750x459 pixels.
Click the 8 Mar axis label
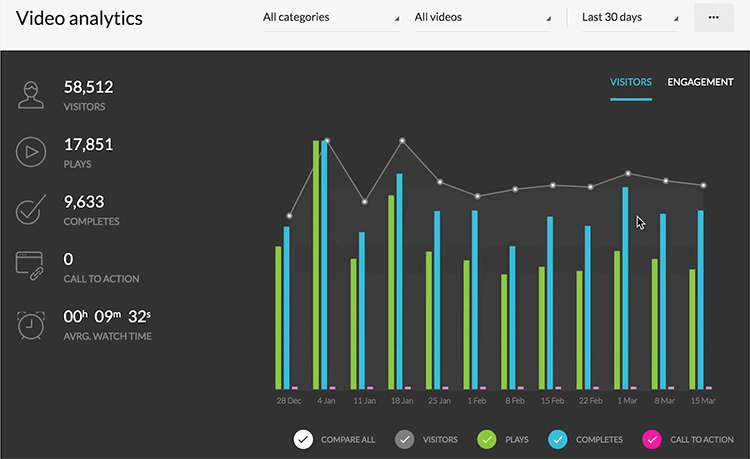[665, 401]
